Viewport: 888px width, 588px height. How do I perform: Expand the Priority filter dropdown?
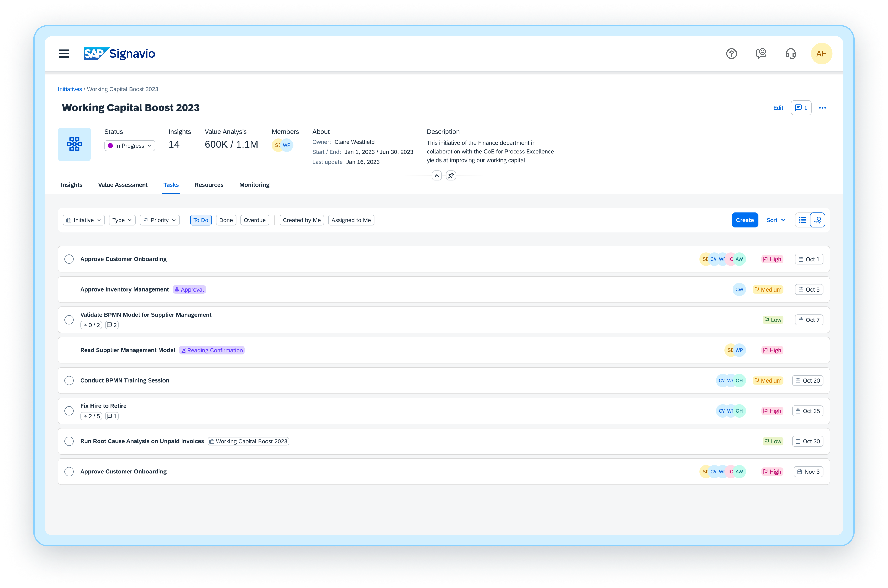(160, 220)
